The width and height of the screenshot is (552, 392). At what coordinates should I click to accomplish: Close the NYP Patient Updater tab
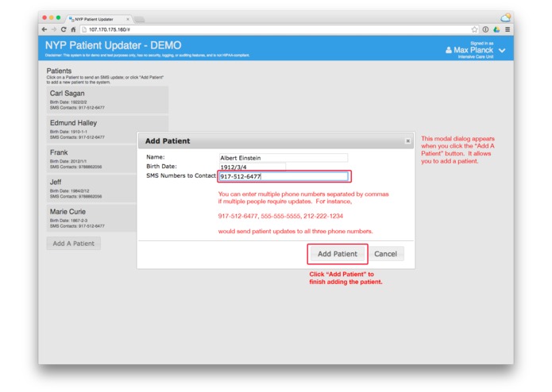(128, 19)
